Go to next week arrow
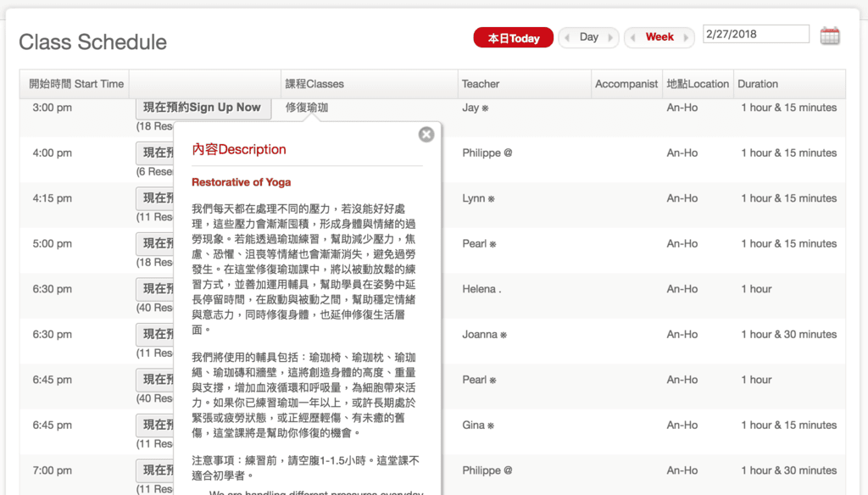The width and height of the screenshot is (868, 495). (687, 38)
